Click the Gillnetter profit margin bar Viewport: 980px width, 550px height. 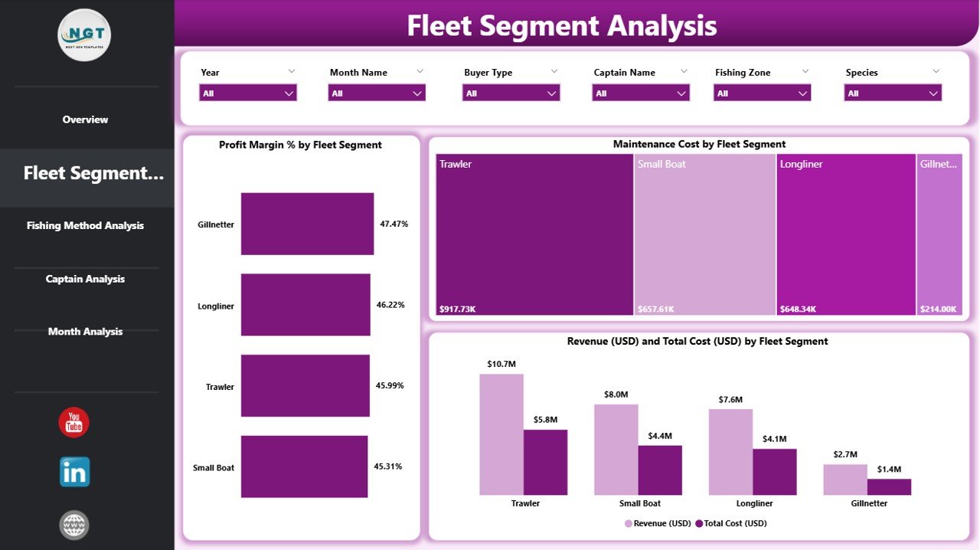[306, 224]
